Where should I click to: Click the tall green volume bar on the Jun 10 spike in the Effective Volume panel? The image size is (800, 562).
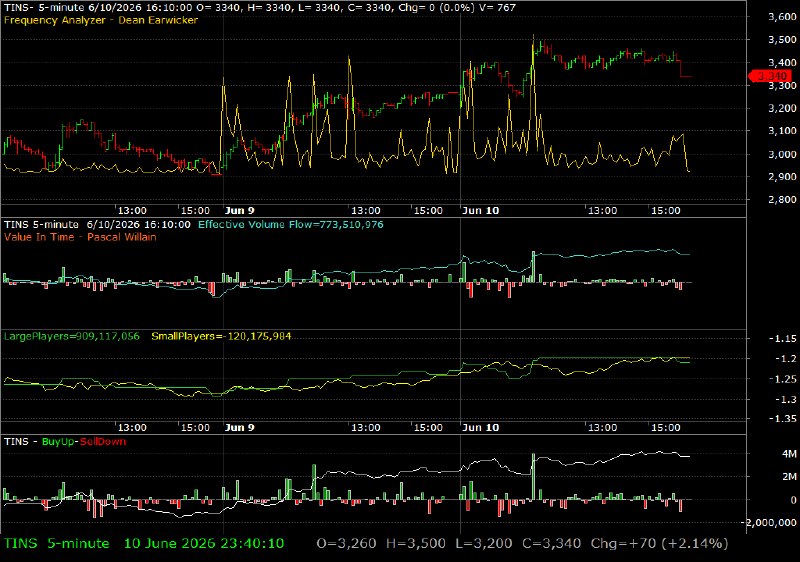point(533,266)
